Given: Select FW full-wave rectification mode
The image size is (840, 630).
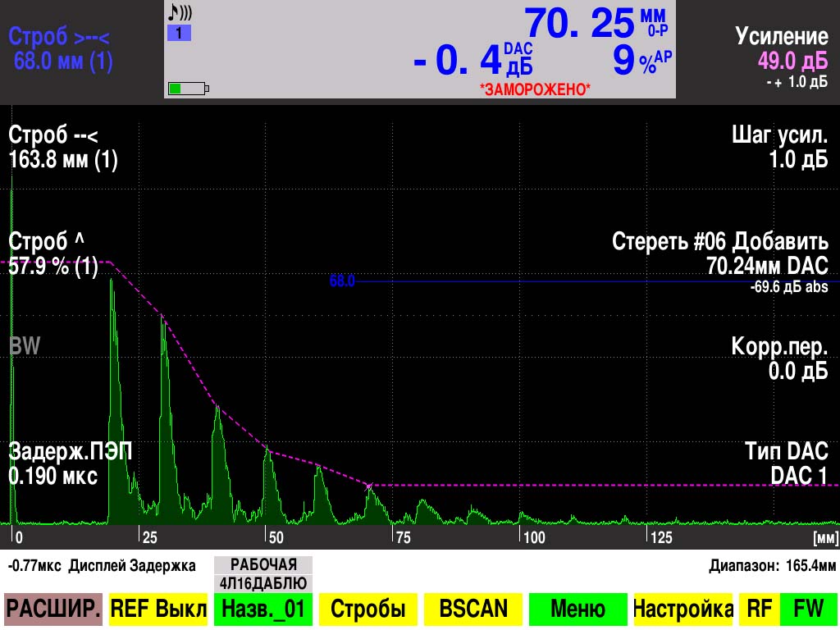Looking at the screenshot, I should click(x=808, y=609).
